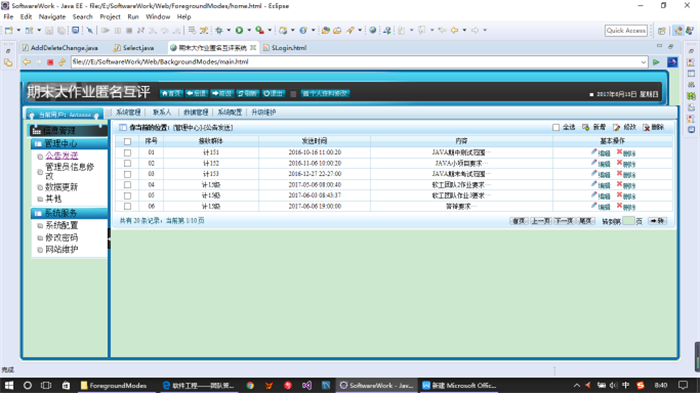This screenshot has width=700, height=393.
Task: Open the Navigate menu
Action: pyautogui.click(x=52, y=17)
